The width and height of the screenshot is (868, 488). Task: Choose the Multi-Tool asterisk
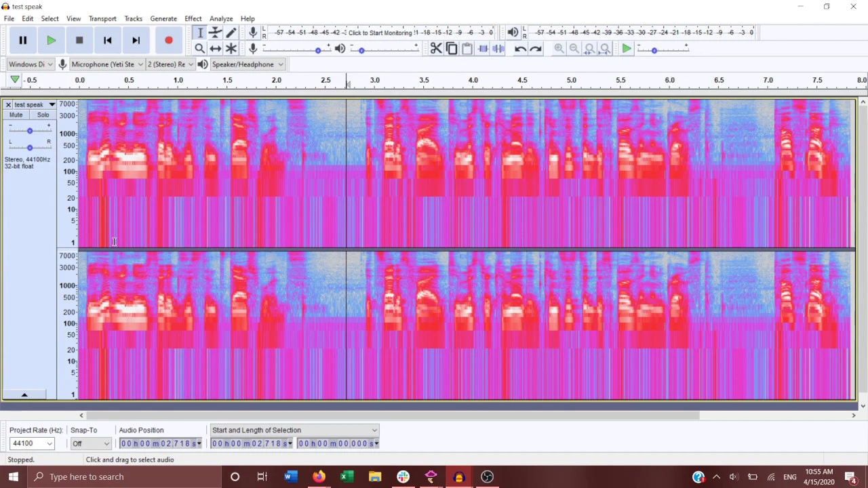(x=231, y=49)
